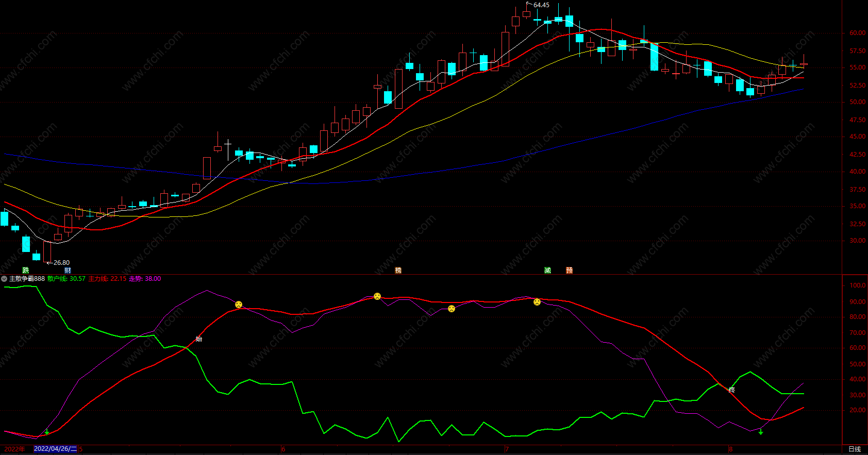This screenshot has height=455, width=868.
Task: Click the 2022/04/26/二 date label
Action: (55, 449)
